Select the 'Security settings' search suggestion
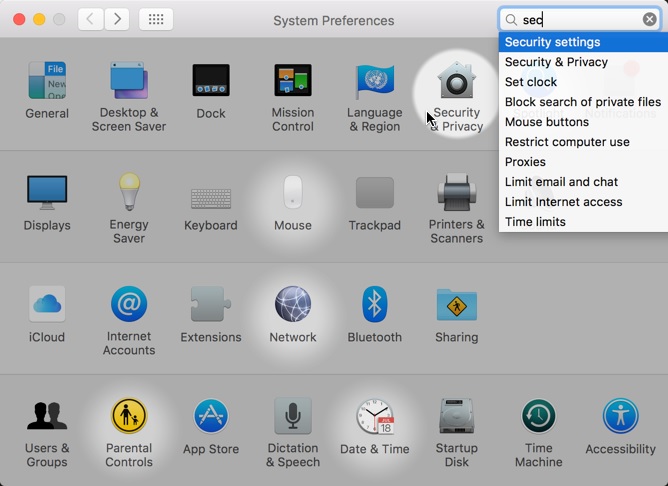The image size is (668, 486). pos(583,42)
